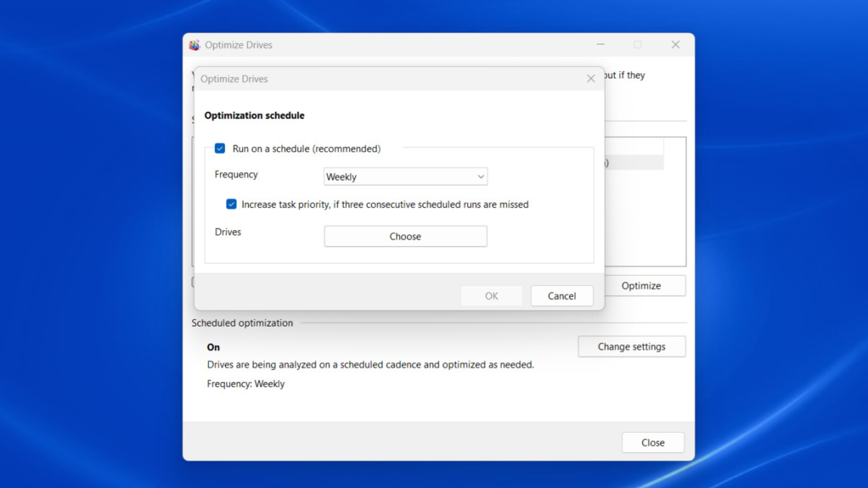Open the Frequency dropdown showing Weekly
The image size is (868, 488).
(405, 177)
